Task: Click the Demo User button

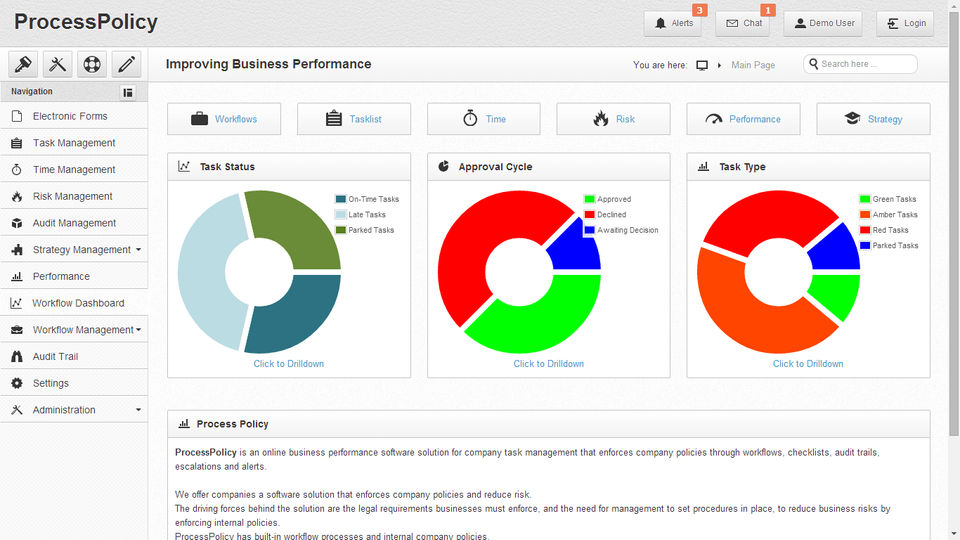Action: click(823, 23)
